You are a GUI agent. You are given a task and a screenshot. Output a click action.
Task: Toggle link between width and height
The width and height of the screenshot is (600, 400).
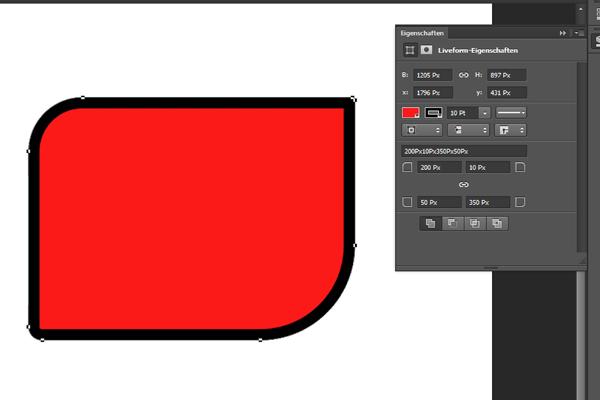pos(463,75)
